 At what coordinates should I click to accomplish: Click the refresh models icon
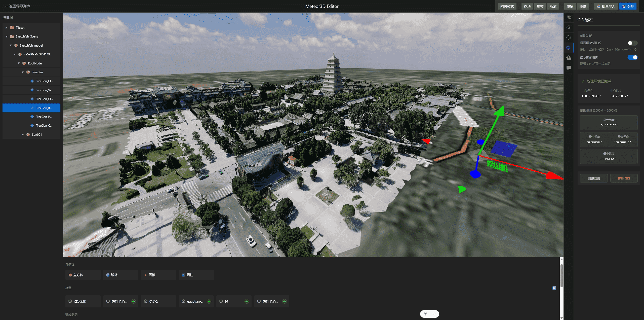[554, 288]
